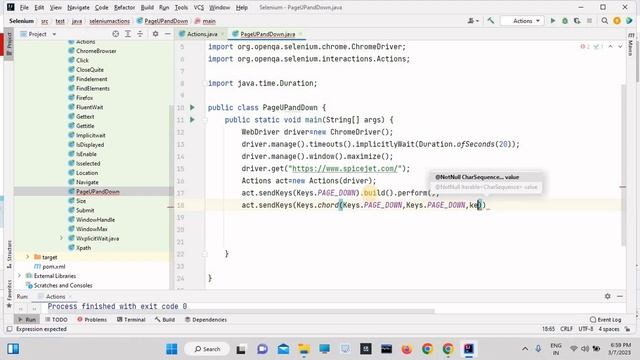
Task: Click the taskbar Search box
Action: (207, 349)
